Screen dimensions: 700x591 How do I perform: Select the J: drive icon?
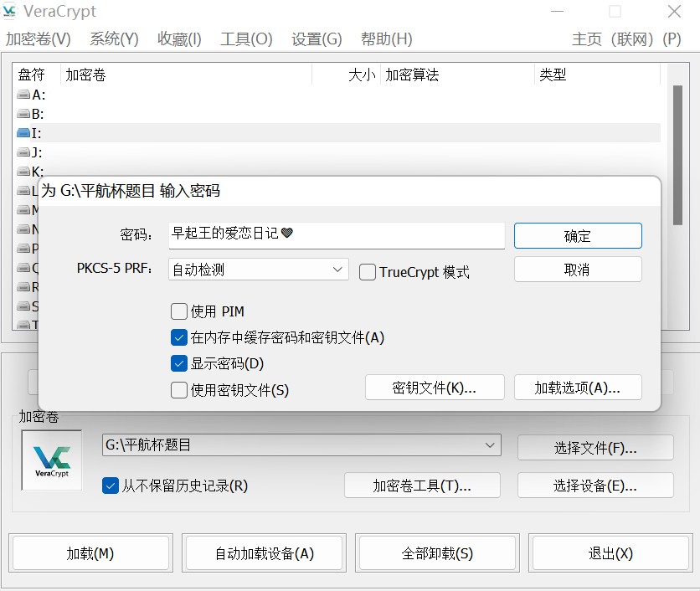click(23, 152)
